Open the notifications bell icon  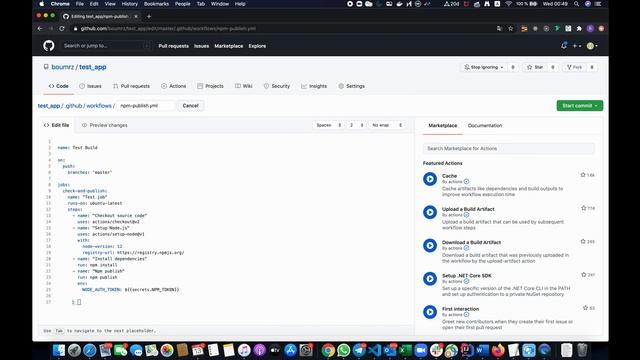click(x=564, y=46)
